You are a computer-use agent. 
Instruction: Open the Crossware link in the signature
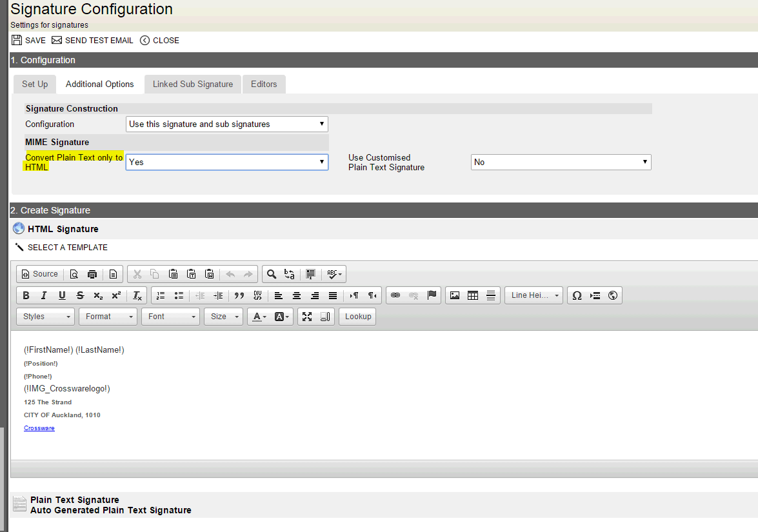pyautogui.click(x=39, y=428)
